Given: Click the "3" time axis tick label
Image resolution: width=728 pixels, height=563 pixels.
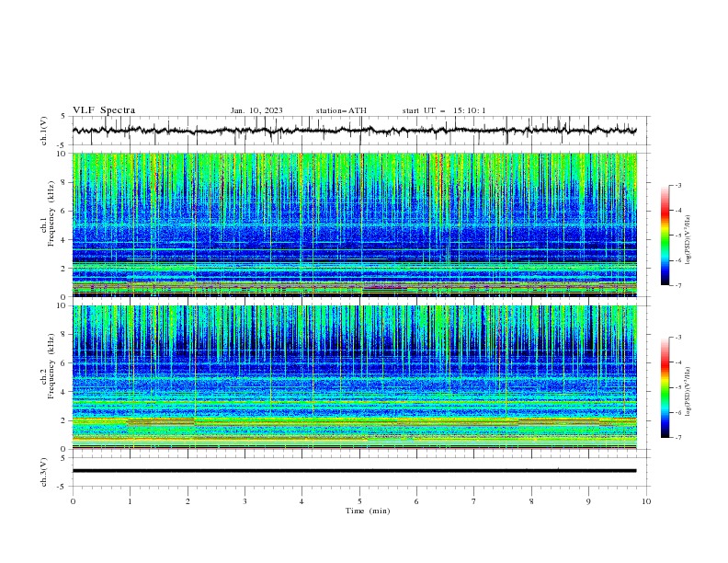Looking at the screenshot, I should tap(245, 501).
